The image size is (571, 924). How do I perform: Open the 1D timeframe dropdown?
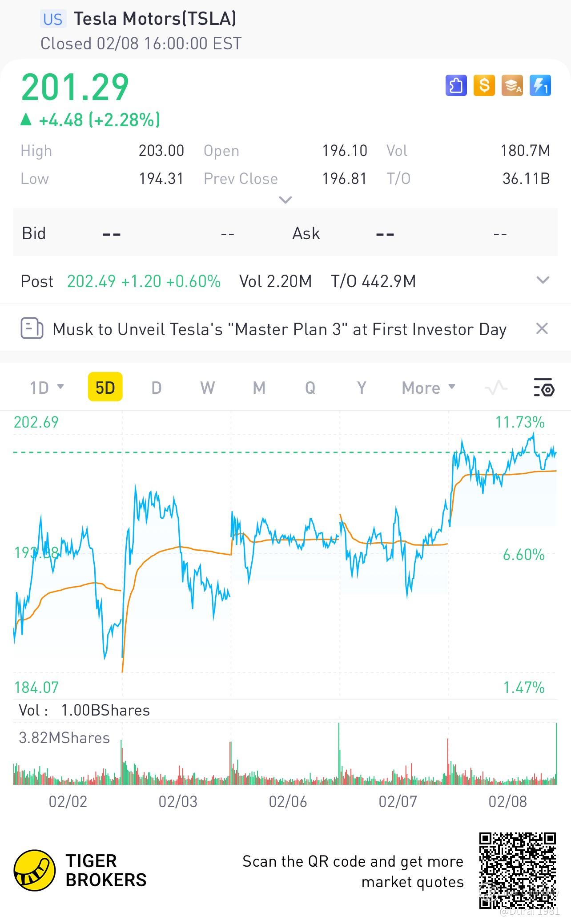[x=47, y=388]
